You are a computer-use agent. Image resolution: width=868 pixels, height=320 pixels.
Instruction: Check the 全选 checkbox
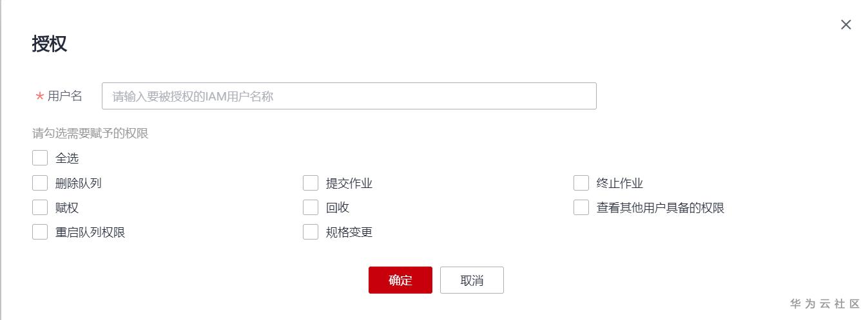pyautogui.click(x=40, y=158)
